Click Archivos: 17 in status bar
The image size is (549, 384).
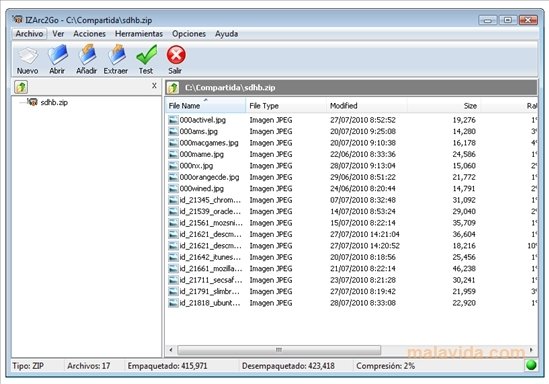click(89, 366)
